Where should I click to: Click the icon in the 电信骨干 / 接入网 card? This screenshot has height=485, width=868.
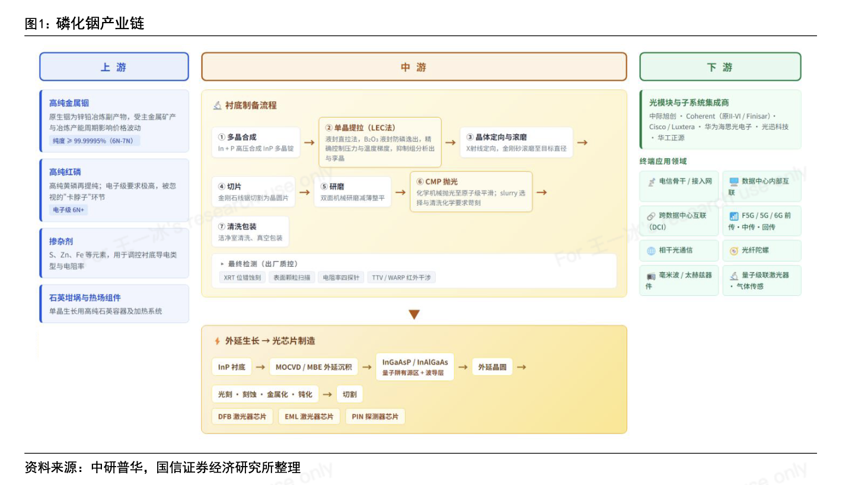click(x=652, y=182)
